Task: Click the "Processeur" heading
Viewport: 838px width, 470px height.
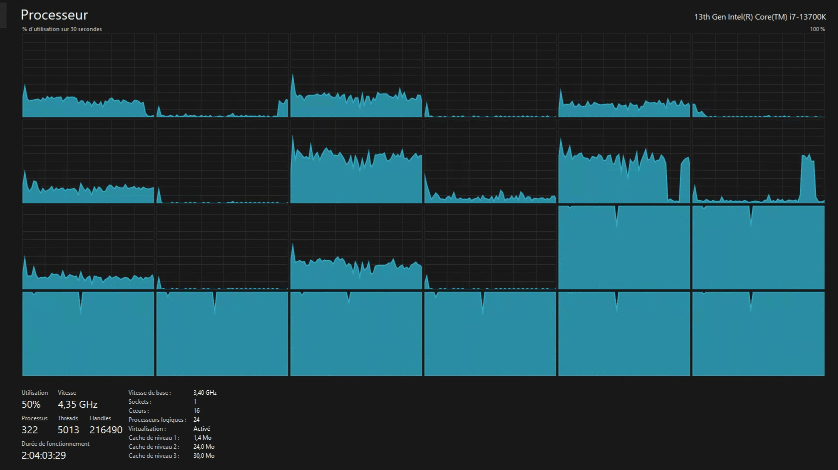Action: click(54, 15)
